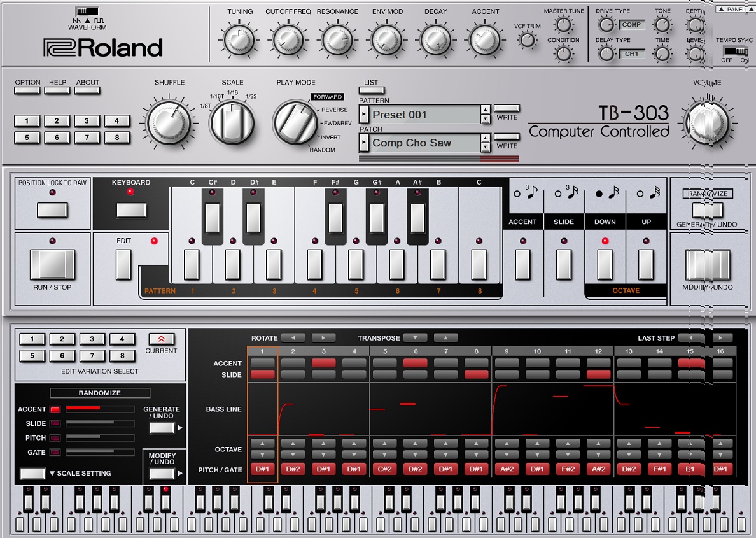Expand the PATTERN Preset 001 dropdown arrow
The width and height of the screenshot is (756, 538).
(364, 115)
